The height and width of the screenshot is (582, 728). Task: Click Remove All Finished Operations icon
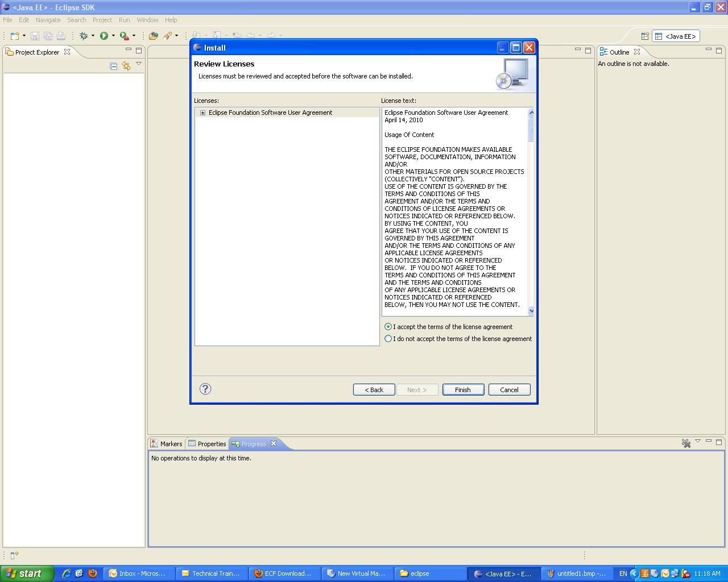[686, 443]
